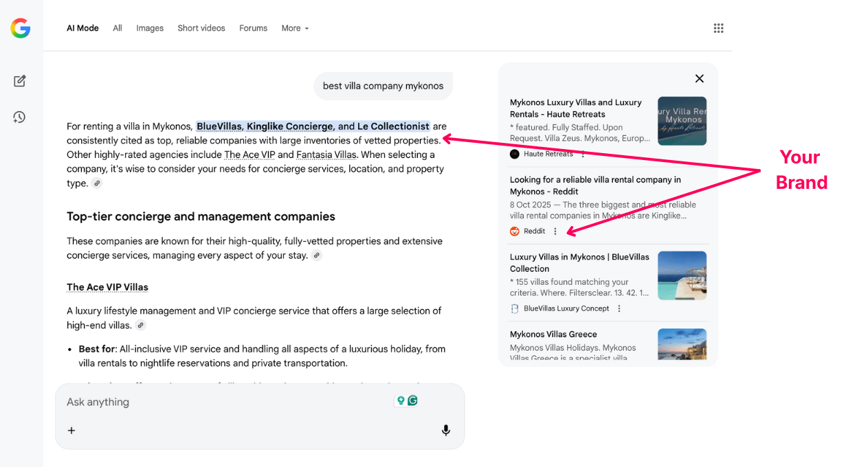
Task: Activate voice search with the microphone icon
Action: click(x=445, y=430)
